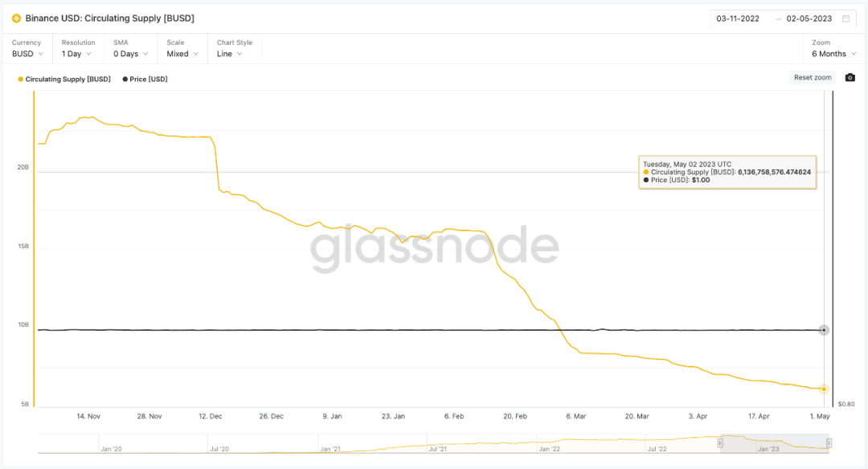Click the start date 03-11-2022 field
Viewport: 868px width, 469px height.
click(739, 18)
